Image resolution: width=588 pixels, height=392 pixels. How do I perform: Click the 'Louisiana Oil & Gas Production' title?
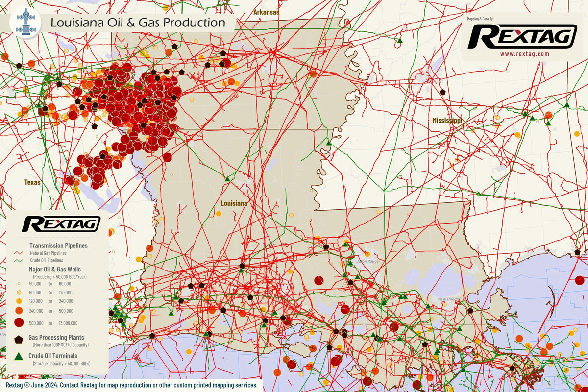(138, 23)
